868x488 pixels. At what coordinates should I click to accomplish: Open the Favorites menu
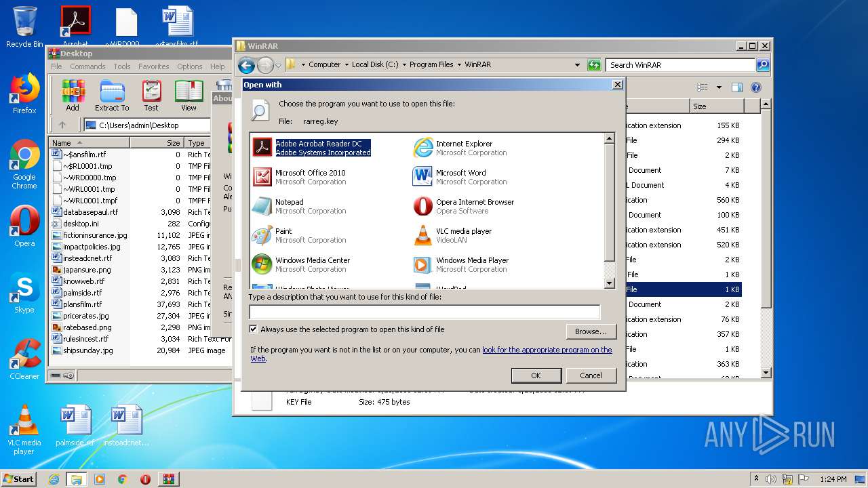pyautogui.click(x=154, y=66)
